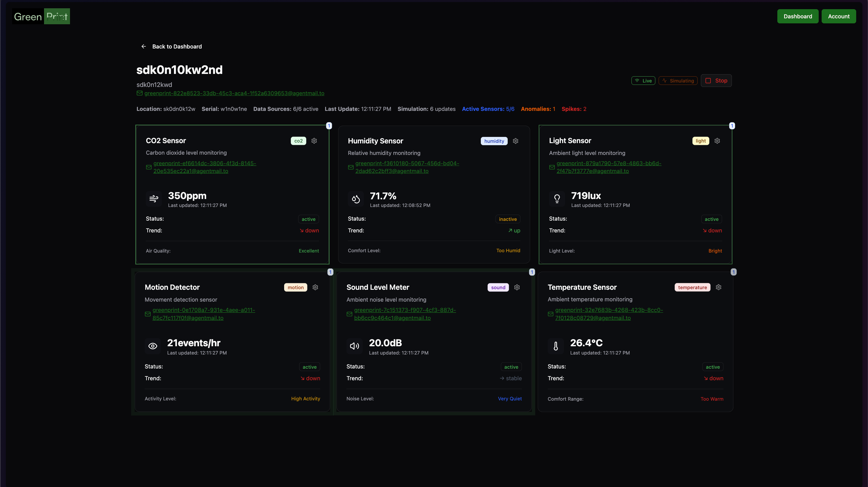Go Back to Dashboard
The image size is (868, 487).
click(177, 46)
